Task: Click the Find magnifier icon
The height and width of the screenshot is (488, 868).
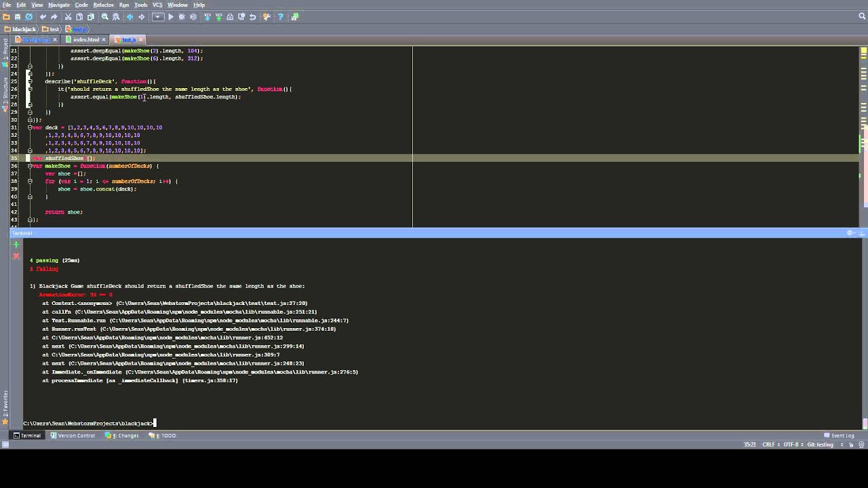Action: click(x=105, y=17)
